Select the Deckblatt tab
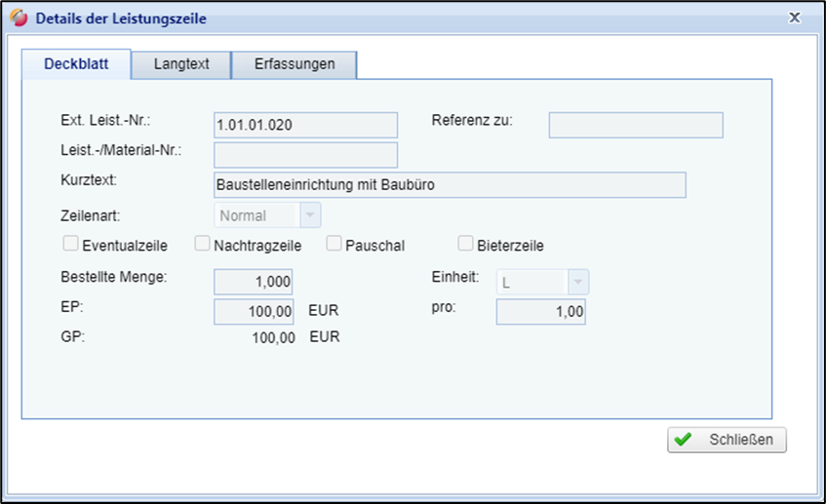826x504 pixels. (x=76, y=64)
